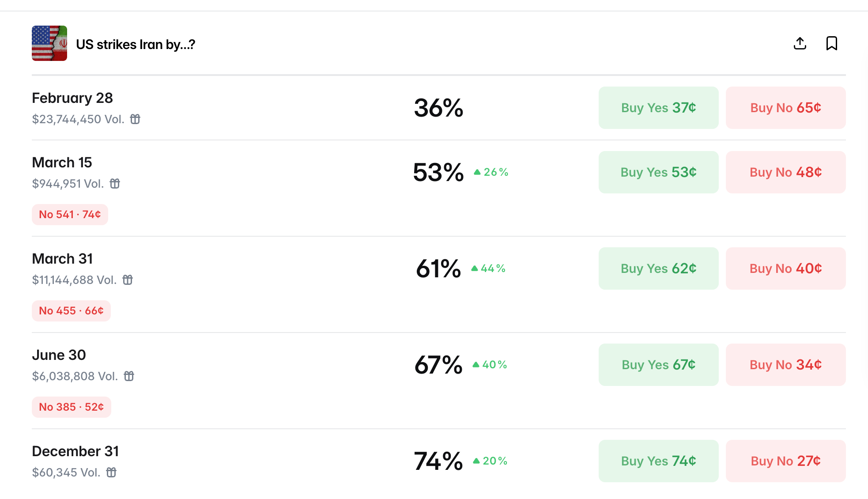868x499 pixels.
Task: Open the No 385 · 52¢ position tag
Action: click(72, 407)
